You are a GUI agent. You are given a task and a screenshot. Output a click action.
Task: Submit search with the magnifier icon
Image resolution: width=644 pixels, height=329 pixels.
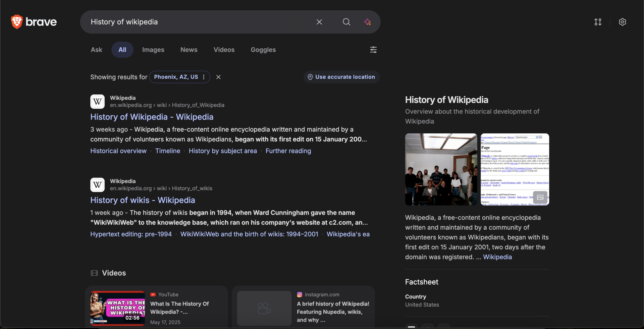(346, 22)
